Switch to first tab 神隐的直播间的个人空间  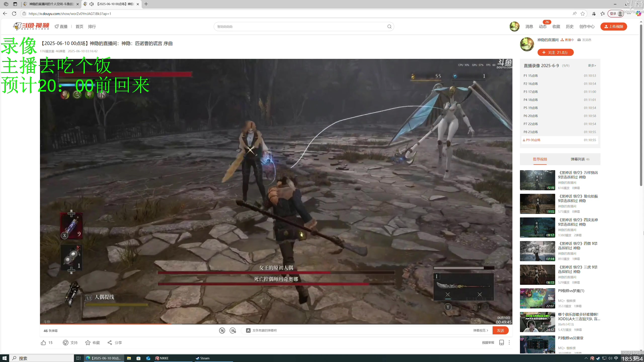[51, 4]
